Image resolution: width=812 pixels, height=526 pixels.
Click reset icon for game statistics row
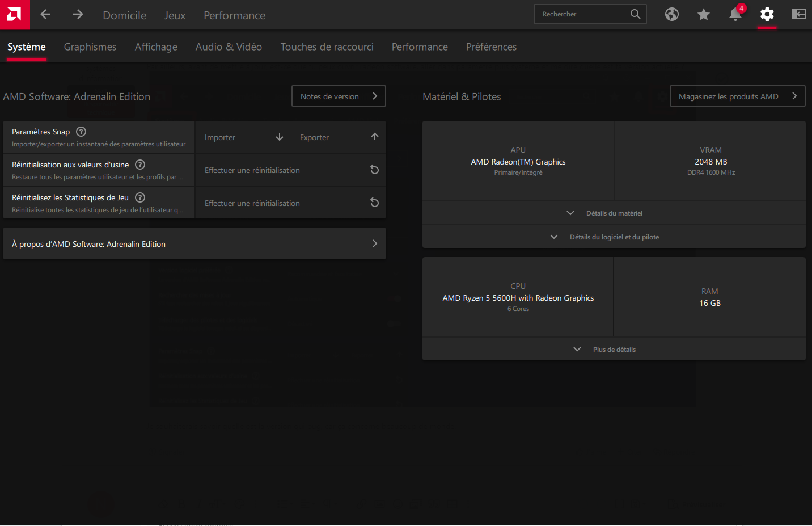(x=374, y=203)
